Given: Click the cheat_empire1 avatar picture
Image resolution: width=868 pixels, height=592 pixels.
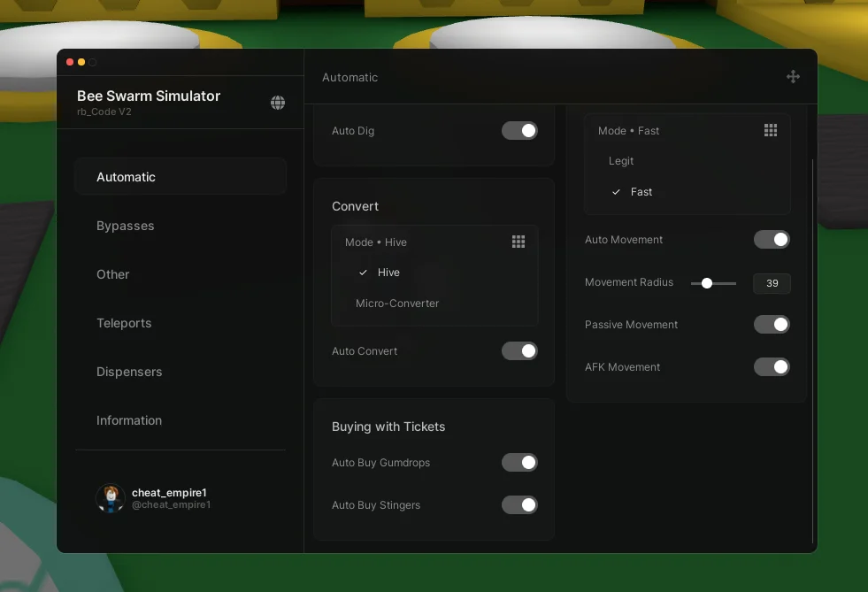Looking at the screenshot, I should [111, 498].
